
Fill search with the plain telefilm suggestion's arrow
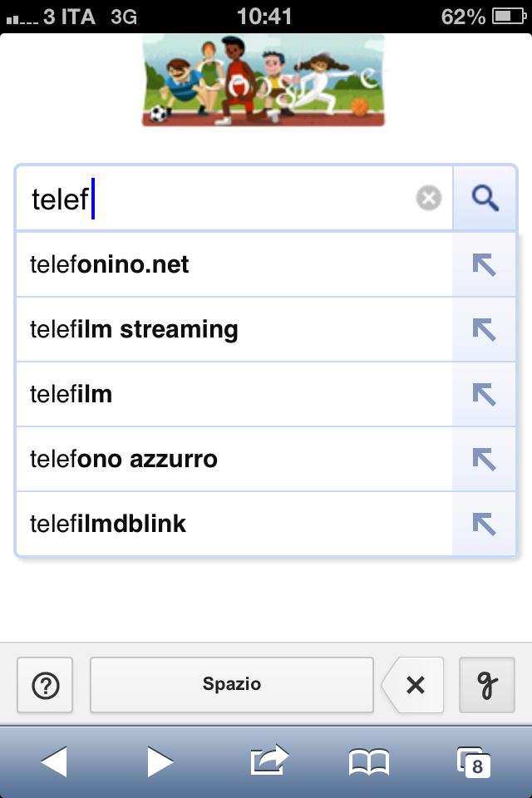484,394
